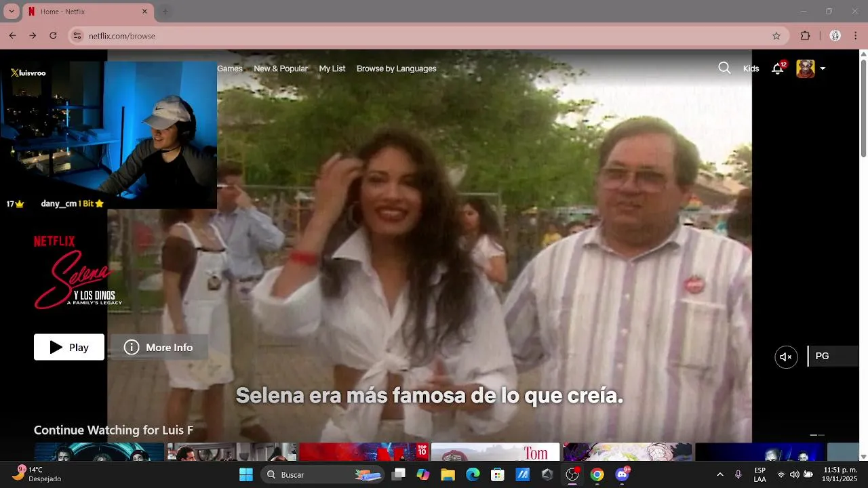Open the 14°C Despejado weather widget
This screenshot has width=868, height=488.
pos(39,474)
